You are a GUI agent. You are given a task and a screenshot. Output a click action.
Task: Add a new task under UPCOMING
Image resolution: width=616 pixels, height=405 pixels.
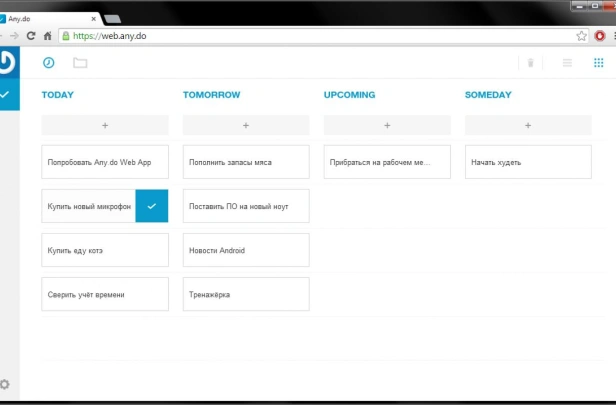(387, 125)
